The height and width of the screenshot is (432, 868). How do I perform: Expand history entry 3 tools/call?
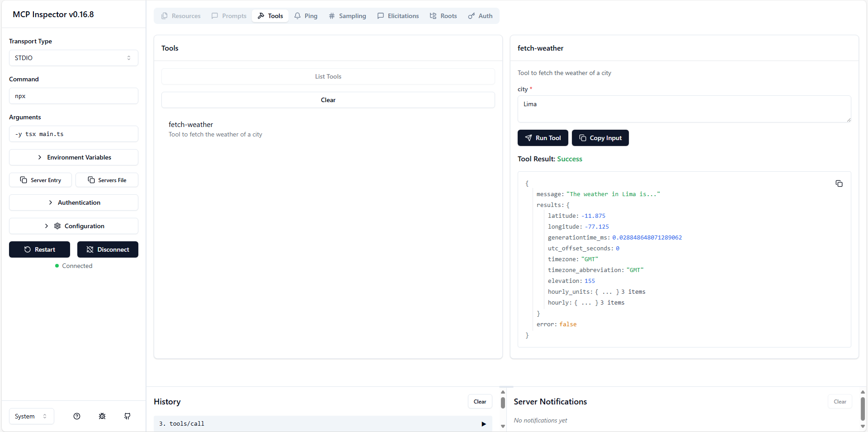point(323,423)
